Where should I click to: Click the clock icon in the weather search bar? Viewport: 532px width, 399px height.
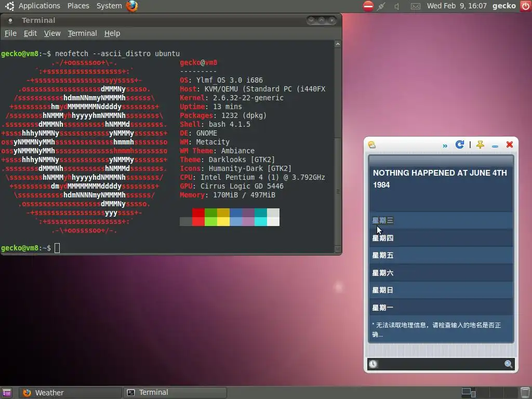(373, 364)
